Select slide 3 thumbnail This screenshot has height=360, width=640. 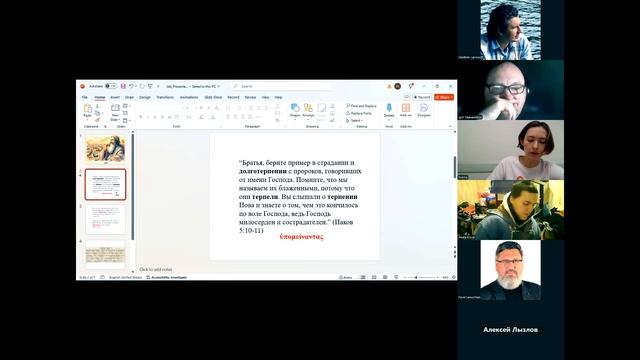click(105, 220)
